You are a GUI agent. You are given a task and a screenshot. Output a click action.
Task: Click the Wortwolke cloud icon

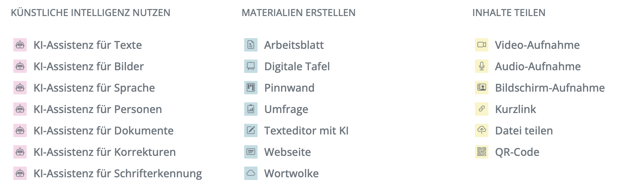(251, 173)
